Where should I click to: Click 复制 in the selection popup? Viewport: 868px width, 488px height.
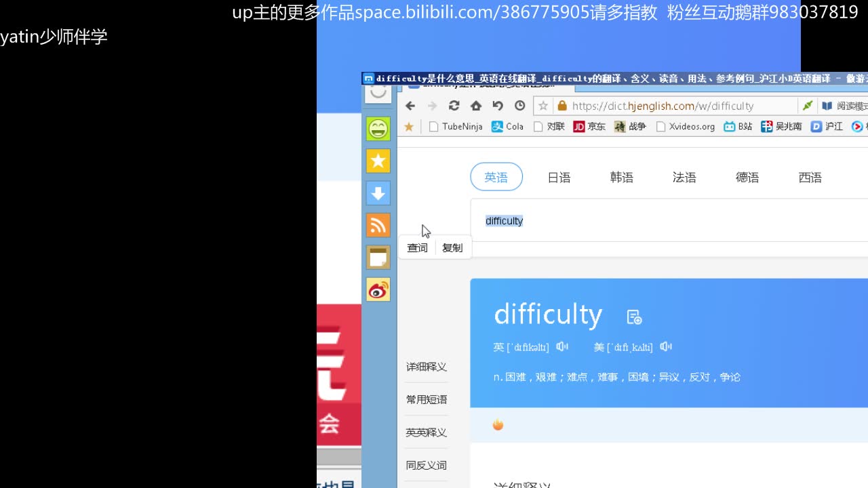tap(452, 247)
